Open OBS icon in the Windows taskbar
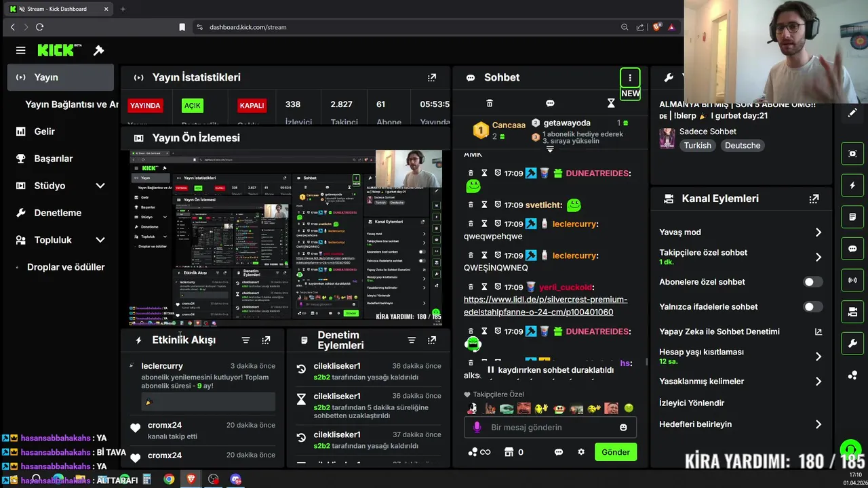868x488 pixels. (214, 479)
